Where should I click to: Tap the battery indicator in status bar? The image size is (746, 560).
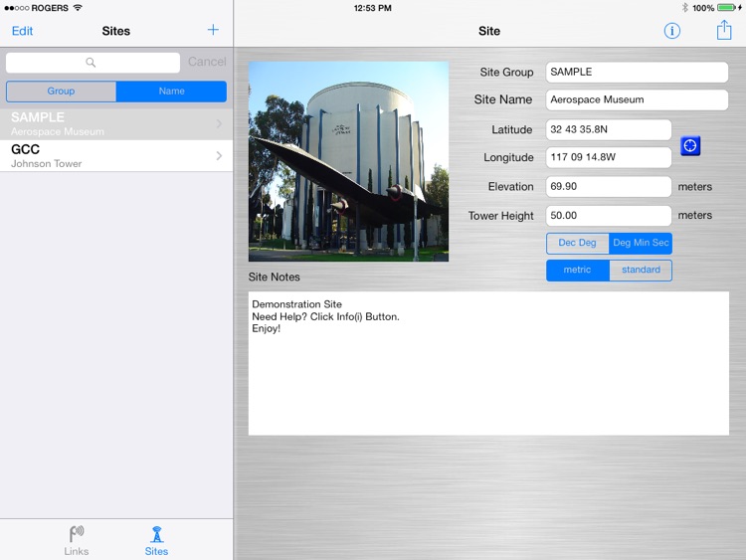[726, 8]
